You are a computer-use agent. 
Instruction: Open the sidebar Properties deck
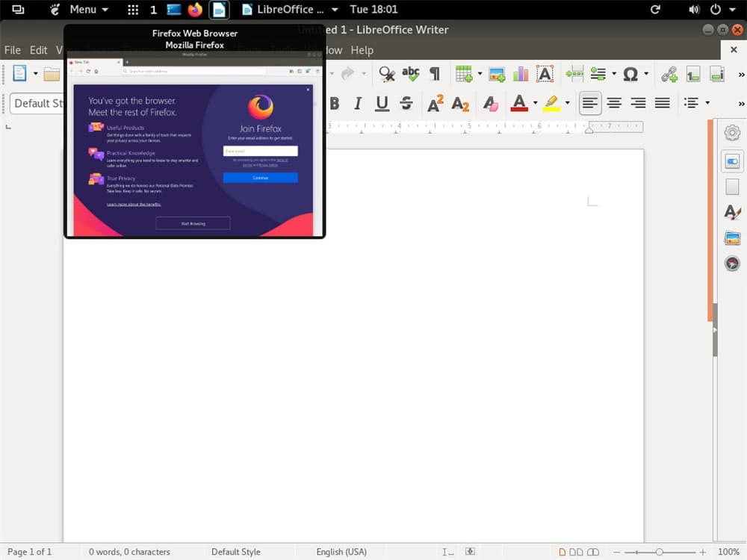click(732, 161)
